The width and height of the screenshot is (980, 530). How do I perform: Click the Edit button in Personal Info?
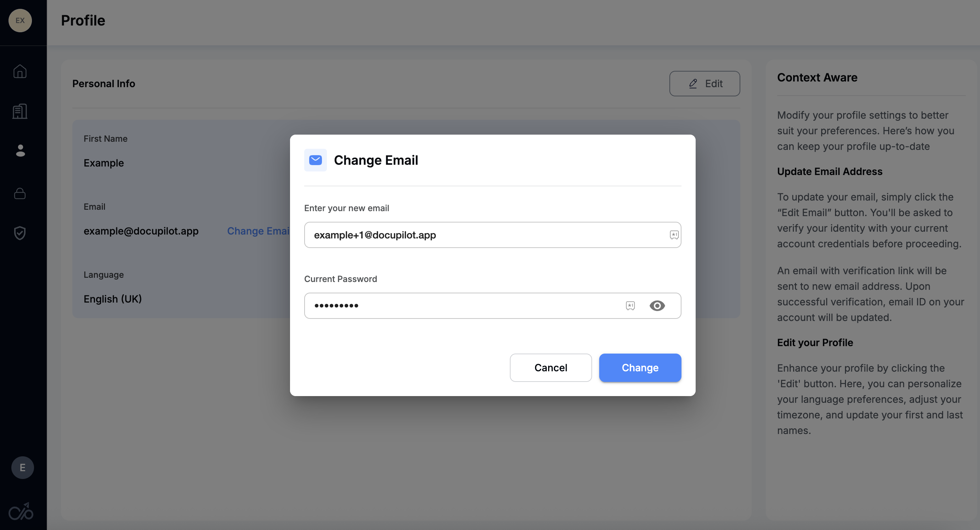tap(705, 84)
